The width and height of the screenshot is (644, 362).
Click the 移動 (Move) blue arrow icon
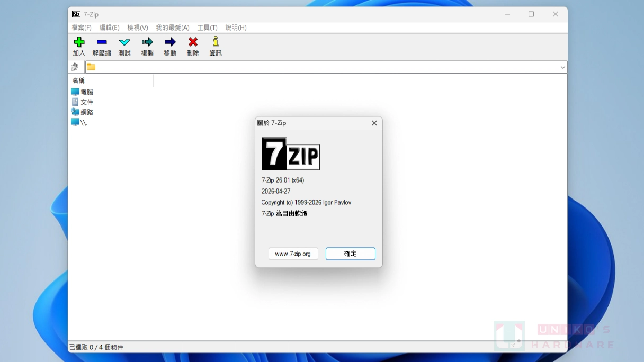tap(170, 42)
